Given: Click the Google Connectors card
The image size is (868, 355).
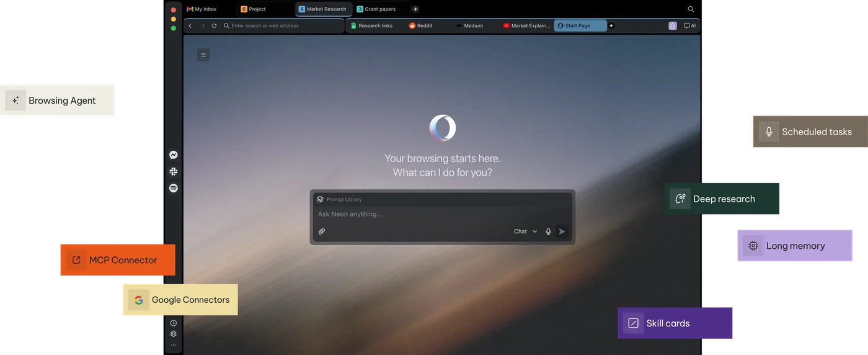Looking at the screenshot, I should [x=180, y=300].
